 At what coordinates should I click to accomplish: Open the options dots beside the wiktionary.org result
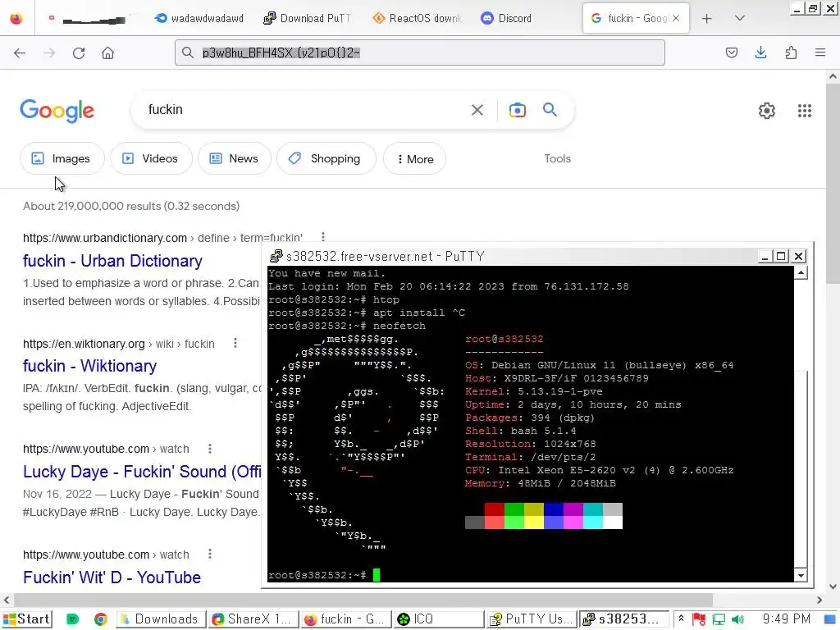(x=235, y=343)
